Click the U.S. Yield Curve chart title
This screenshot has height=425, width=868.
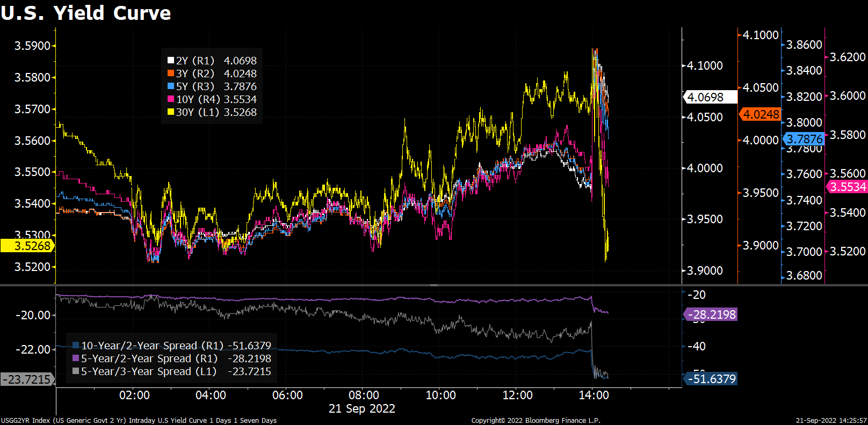pyautogui.click(x=86, y=13)
